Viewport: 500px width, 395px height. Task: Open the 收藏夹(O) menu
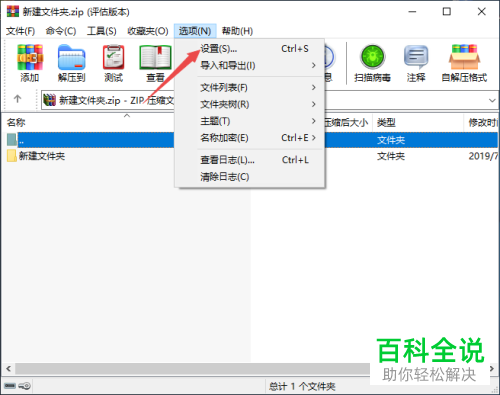click(x=148, y=31)
